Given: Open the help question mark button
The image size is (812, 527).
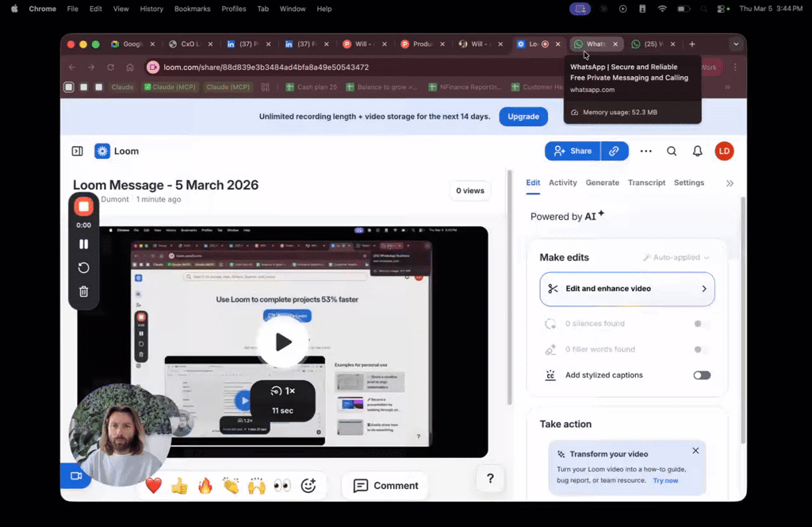Looking at the screenshot, I should click(x=490, y=479).
